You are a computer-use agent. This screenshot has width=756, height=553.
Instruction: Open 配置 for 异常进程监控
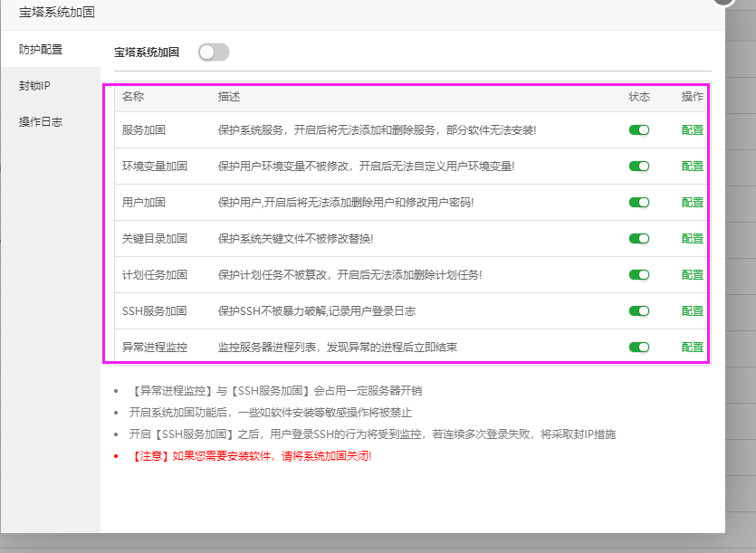coord(691,347)
